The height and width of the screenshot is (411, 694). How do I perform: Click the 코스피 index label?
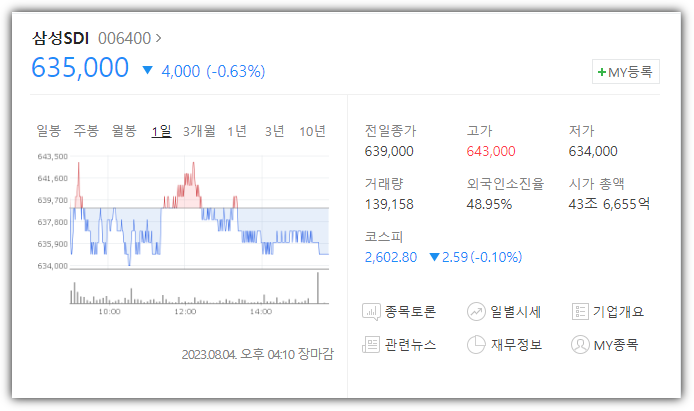[x=383, y=237]
